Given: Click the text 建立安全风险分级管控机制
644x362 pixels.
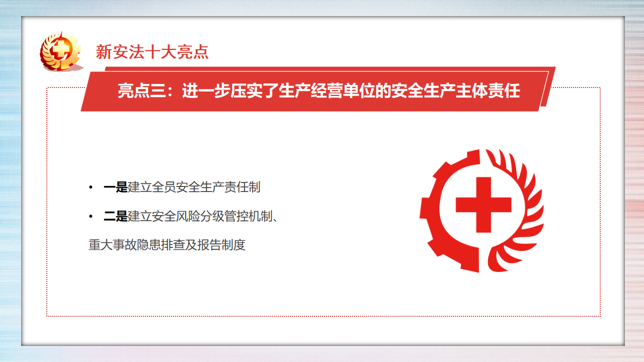Looking at the screenshot, I should pyautogui.click(x=200, y=217).
